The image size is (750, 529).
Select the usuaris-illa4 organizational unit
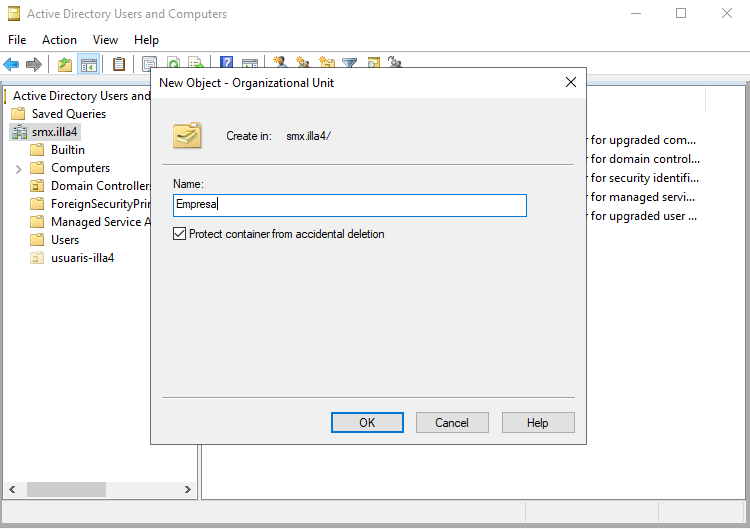(82, 258)
